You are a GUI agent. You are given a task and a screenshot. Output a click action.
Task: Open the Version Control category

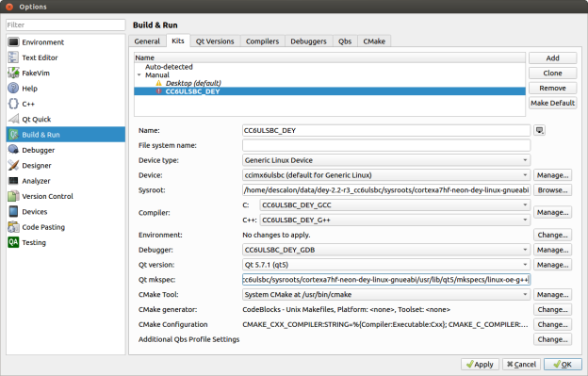(x=66, y=196)
